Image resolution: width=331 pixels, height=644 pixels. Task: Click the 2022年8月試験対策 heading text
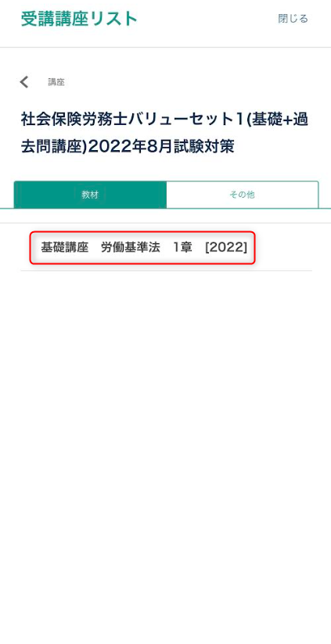pyautogui.click(x=161, y=147)
